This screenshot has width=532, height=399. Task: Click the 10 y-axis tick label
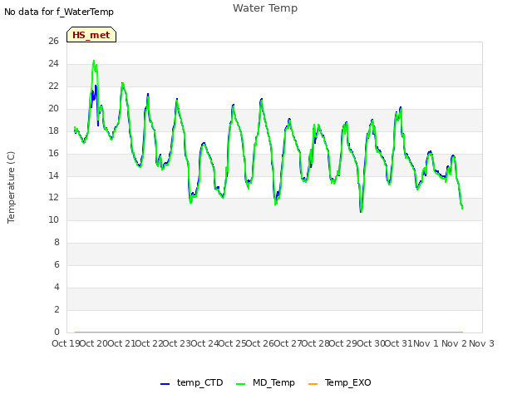click(53, 219)
